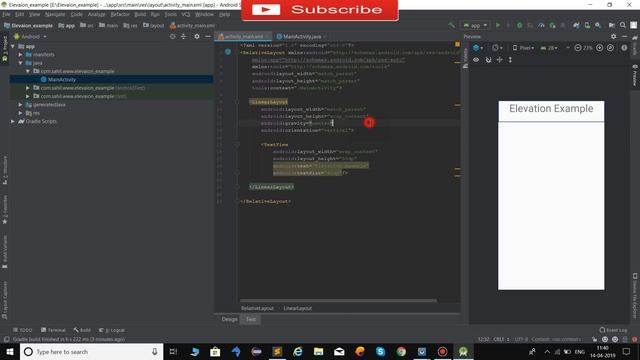This screenshot has height=360, width=640.
Task: Click the Windows Start button
Action: click(x=10, y=351)
